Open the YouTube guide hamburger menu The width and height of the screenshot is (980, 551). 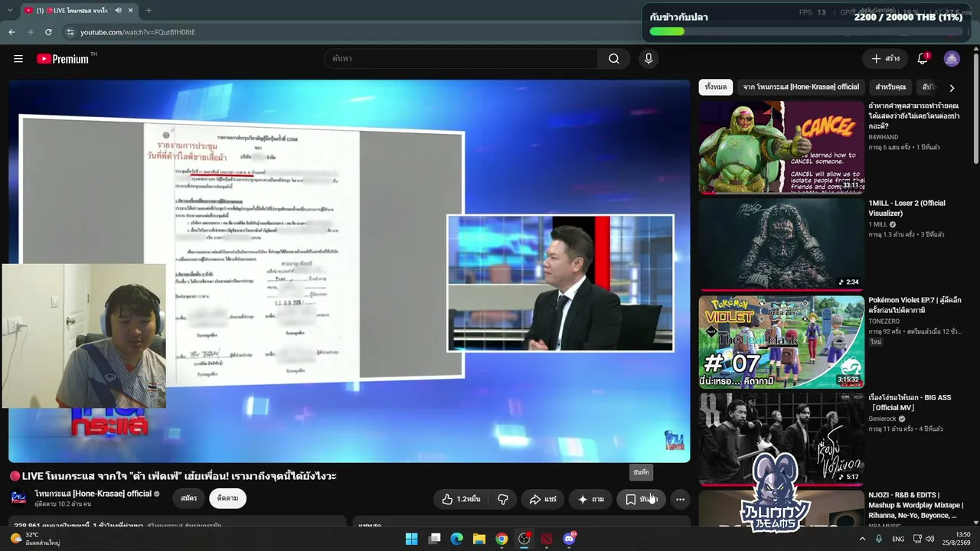pos(18,59)
